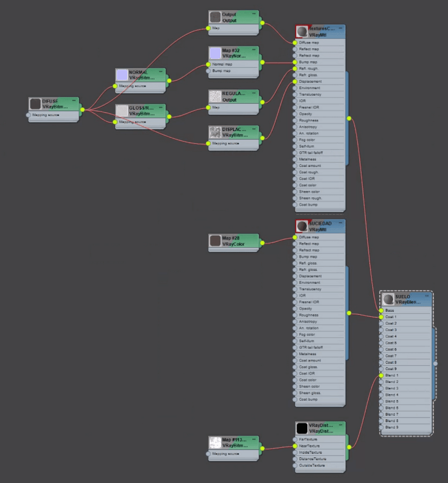Click the Map #28 VRayColor output socket
This screenshot has width=448, height=483.
[263, 243]
